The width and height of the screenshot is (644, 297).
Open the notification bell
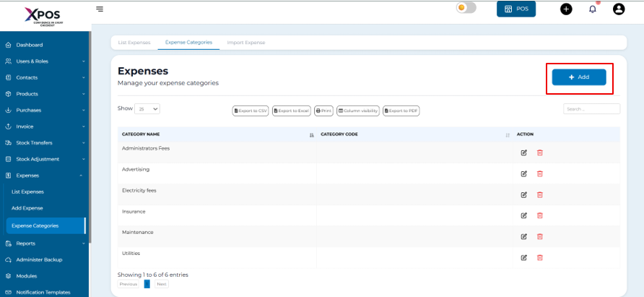(593, 9)
